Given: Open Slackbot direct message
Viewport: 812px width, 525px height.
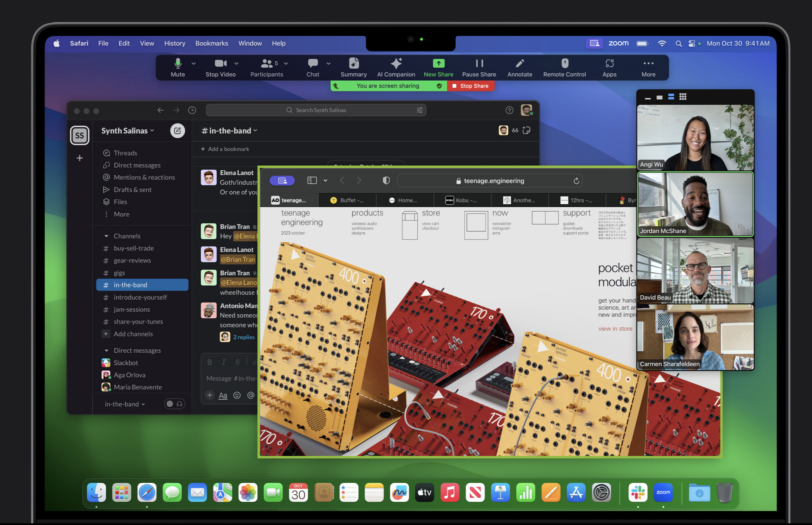Looking at the screenshot, I should [x=126, y=363].
